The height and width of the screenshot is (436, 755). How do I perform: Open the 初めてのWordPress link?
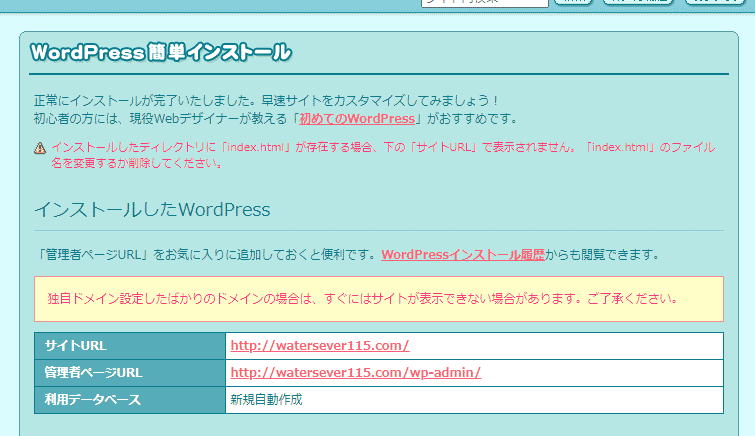pyautogui.click(x=357, y=119)
